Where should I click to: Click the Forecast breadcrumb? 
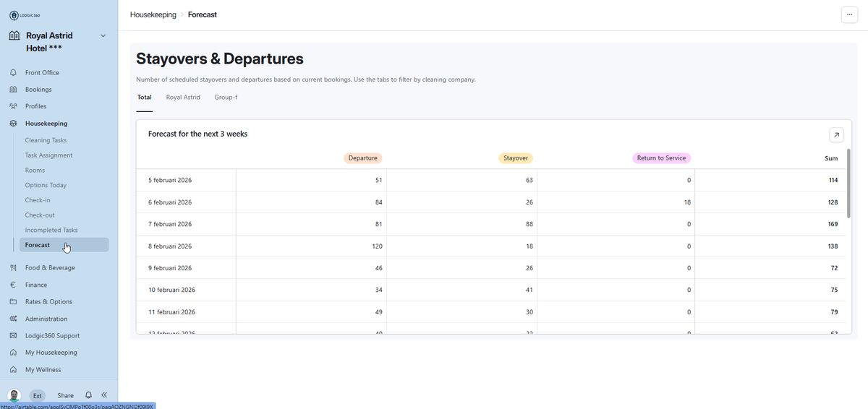[203, 14]
